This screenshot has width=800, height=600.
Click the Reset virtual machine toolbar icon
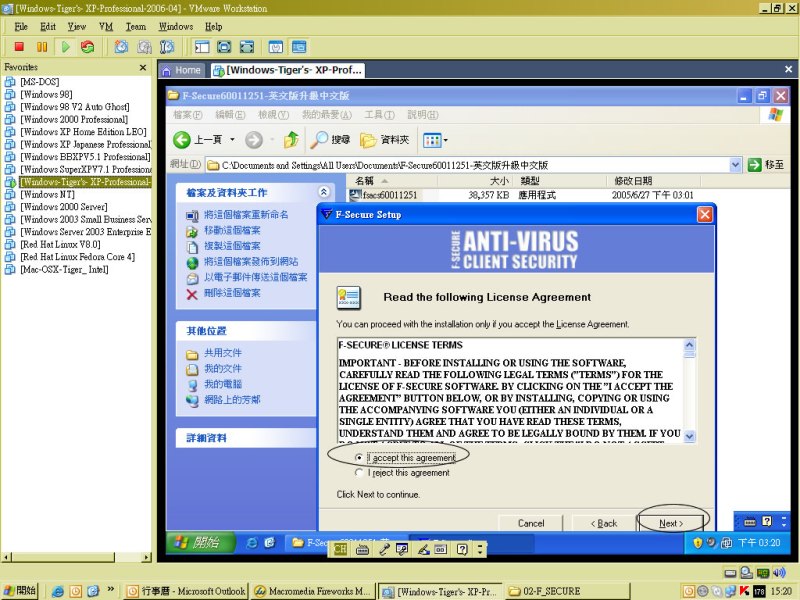(x=88, y=47)
